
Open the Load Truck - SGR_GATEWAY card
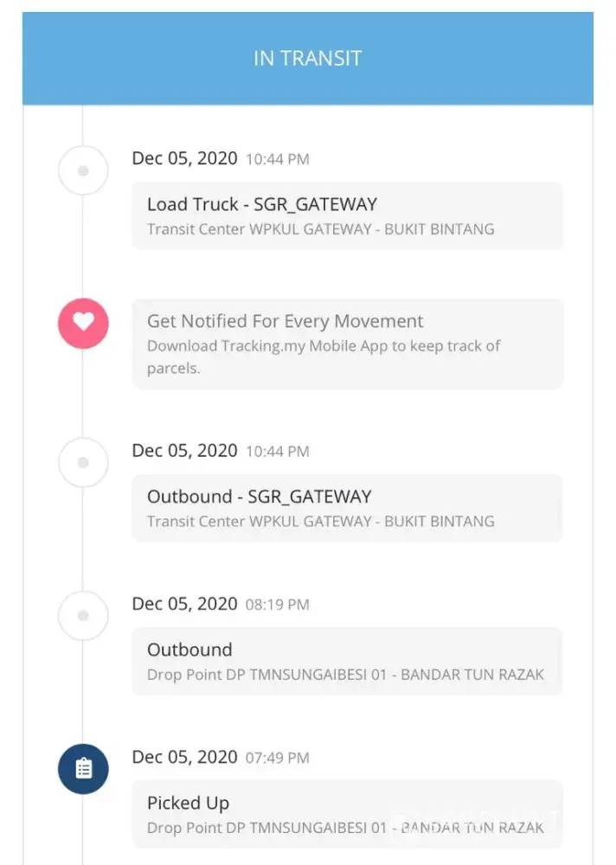pos(347,215)
